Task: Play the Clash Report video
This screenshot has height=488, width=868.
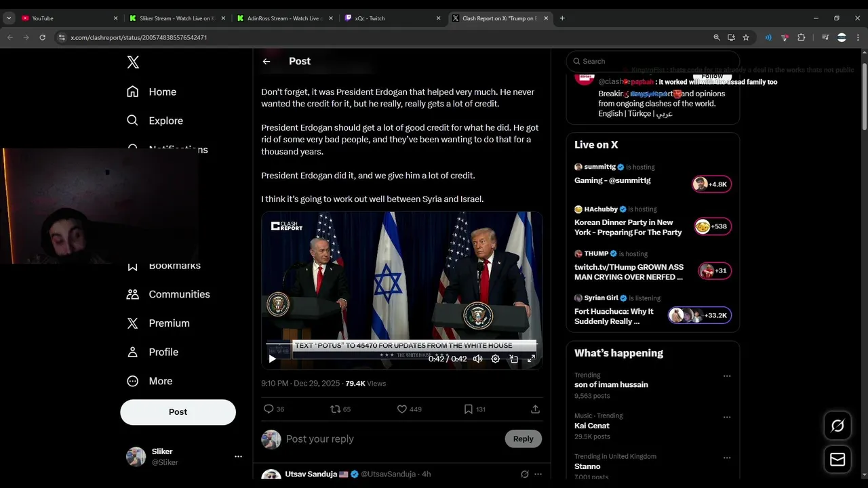Action: point(273,359)
